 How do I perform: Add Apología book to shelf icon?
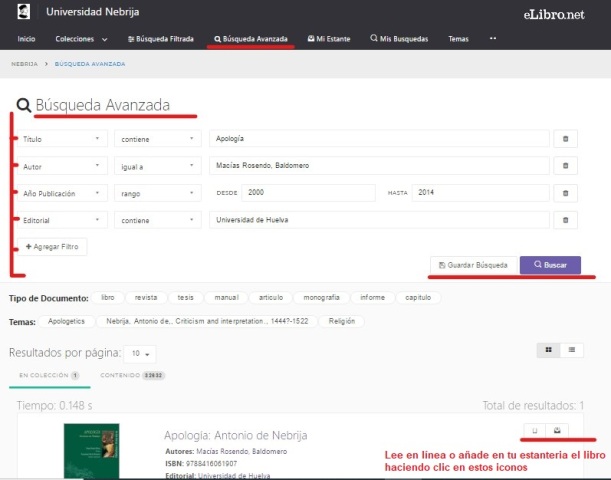click(557, 431)
